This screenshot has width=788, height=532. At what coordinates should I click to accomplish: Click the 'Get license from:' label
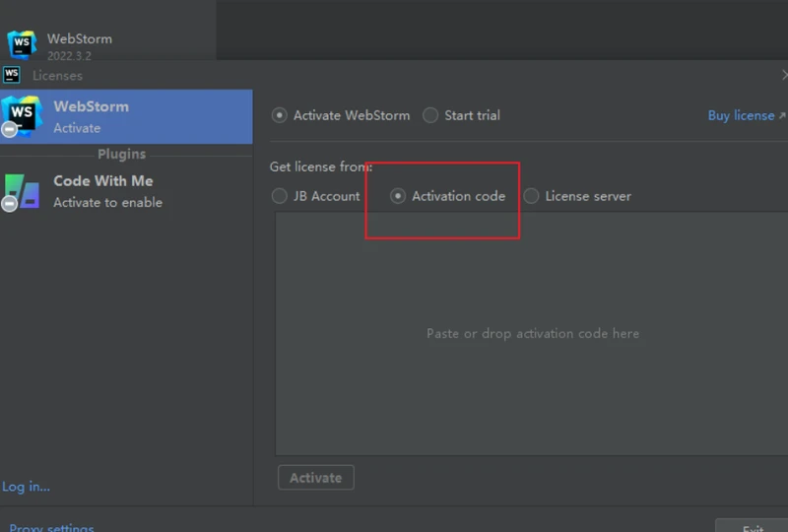321,166
